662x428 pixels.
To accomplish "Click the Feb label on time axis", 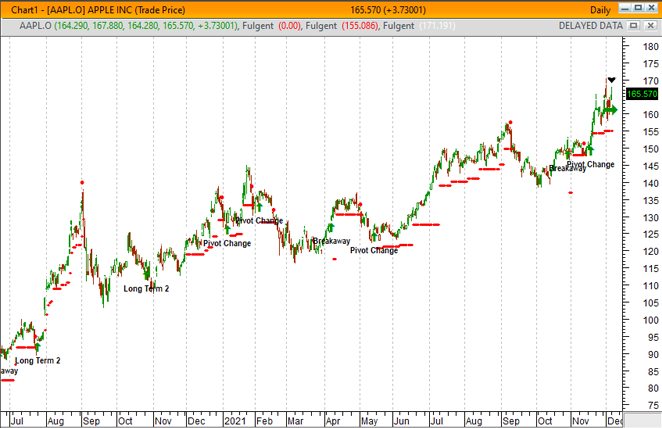I will pyautogui.click(x=264, y=421).
